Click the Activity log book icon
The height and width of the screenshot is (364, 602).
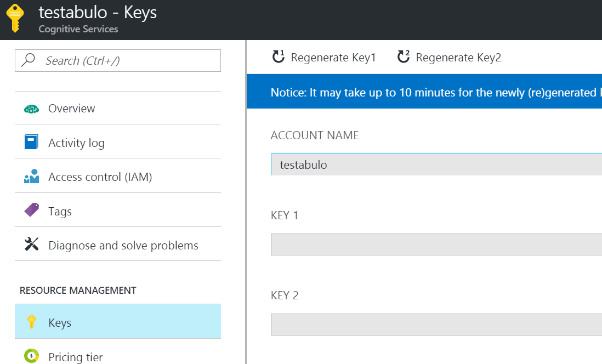[31, 141]
